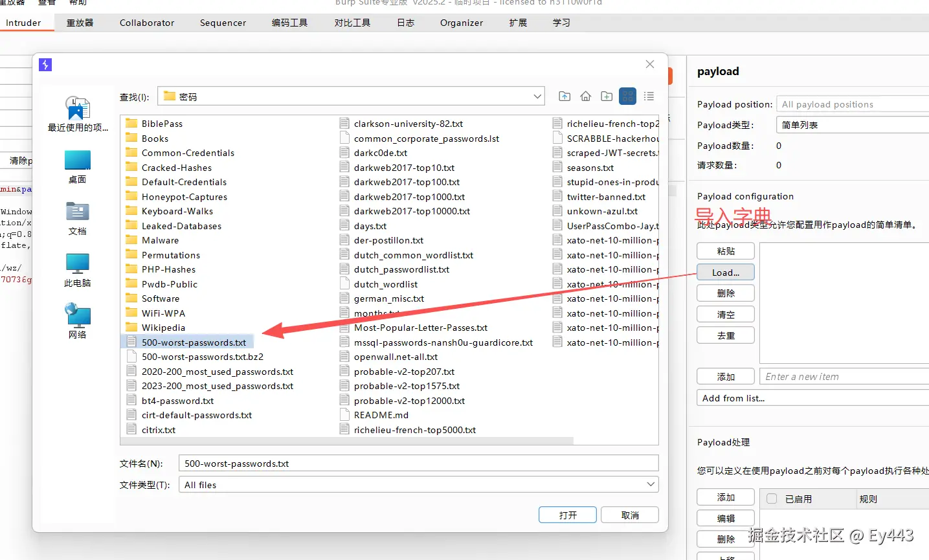Select the Honeypot-Captures folder
This screenshot has width=929, height=560.
point(176,197)
